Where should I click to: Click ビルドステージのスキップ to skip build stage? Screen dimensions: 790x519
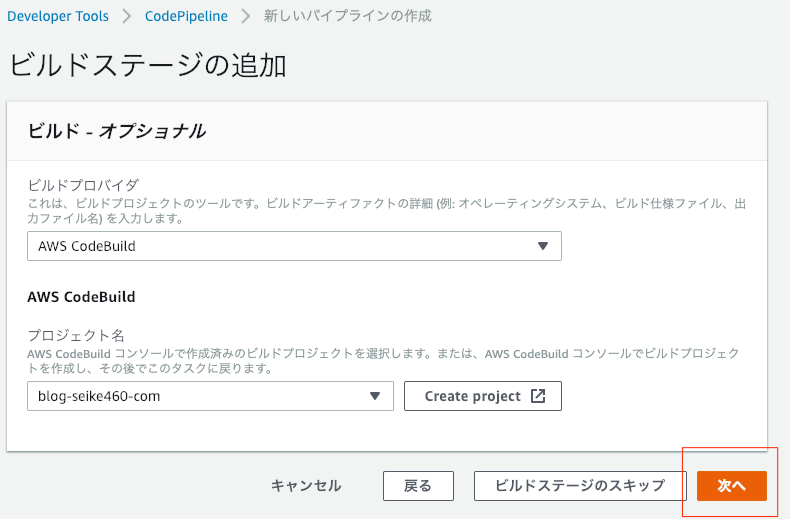[580, 486]
